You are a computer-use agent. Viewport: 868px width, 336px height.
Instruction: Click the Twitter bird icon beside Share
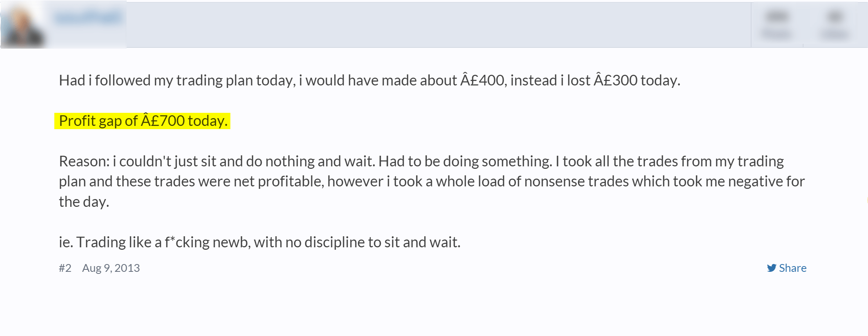pos(771,268)
